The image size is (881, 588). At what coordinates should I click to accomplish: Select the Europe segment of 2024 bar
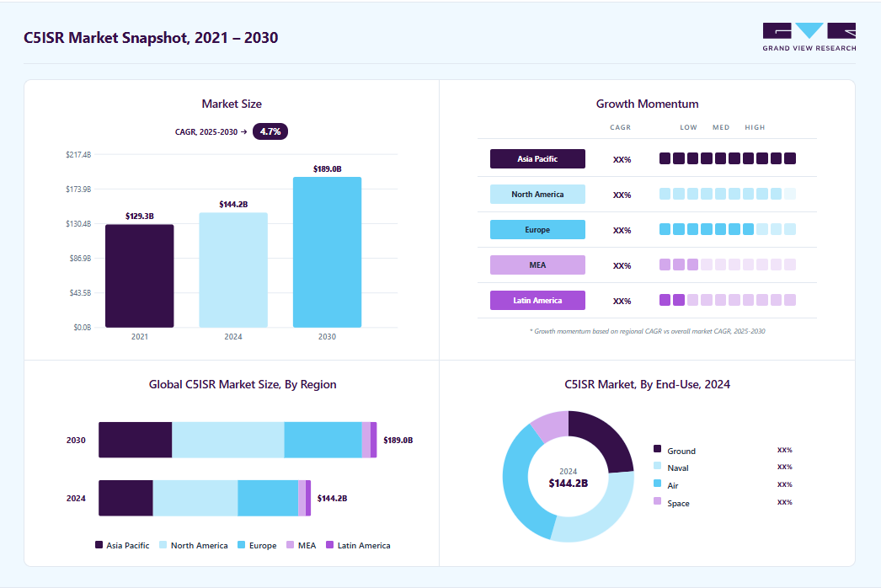click(268, 498)
